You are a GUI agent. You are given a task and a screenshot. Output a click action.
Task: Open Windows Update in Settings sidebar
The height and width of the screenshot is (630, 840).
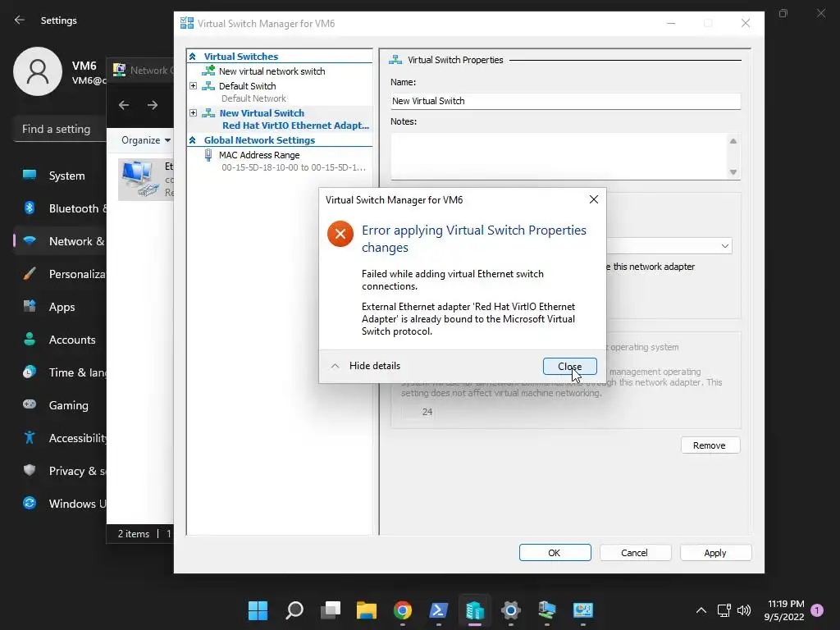pyautogui.click(x=60, y=504)
